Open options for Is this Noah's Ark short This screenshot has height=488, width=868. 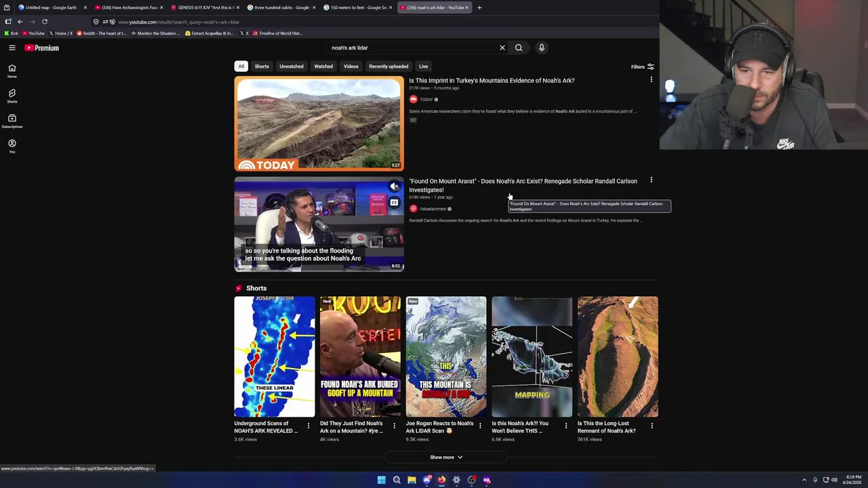566,426
